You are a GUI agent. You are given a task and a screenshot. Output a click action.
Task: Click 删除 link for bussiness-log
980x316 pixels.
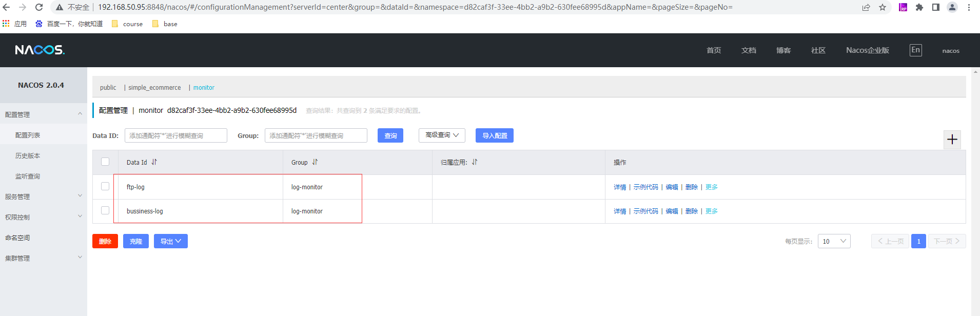point(692,211)
